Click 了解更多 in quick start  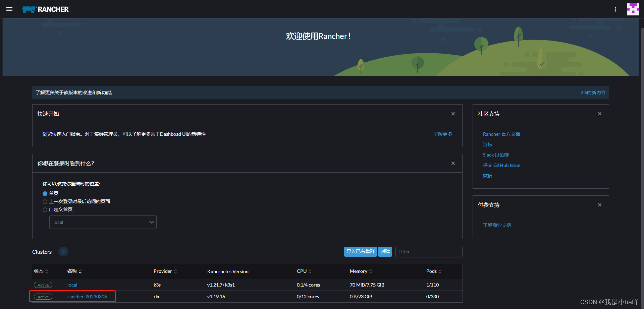pos(443,134)
